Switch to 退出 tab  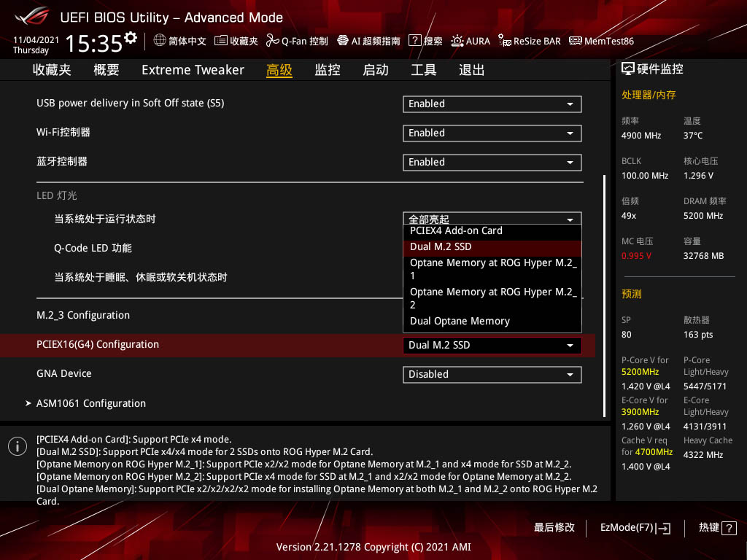[472, 70]
